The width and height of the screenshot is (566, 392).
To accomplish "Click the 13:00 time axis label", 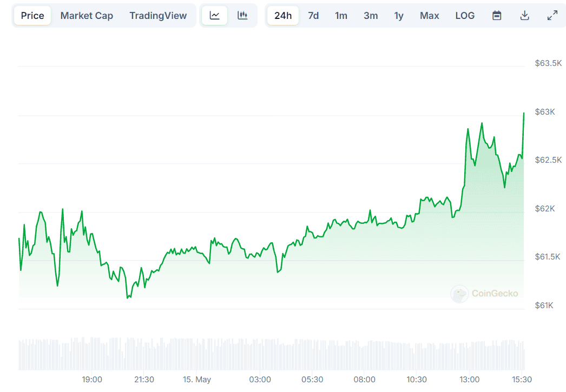I will (x=470, y=380).
